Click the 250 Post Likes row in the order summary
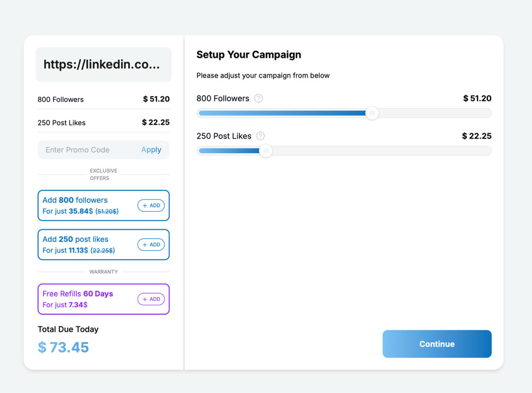This screenshot has height=393, width=532. pos(62,123)
